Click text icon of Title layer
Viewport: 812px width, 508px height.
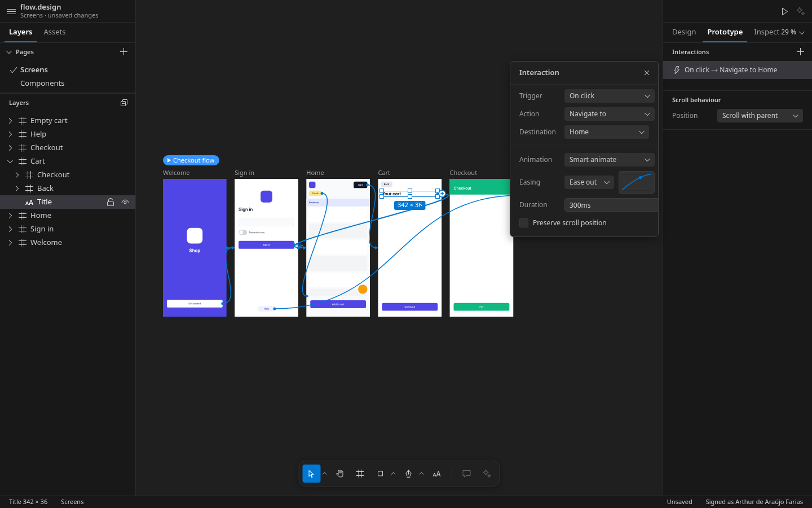(x=29, y=202)
